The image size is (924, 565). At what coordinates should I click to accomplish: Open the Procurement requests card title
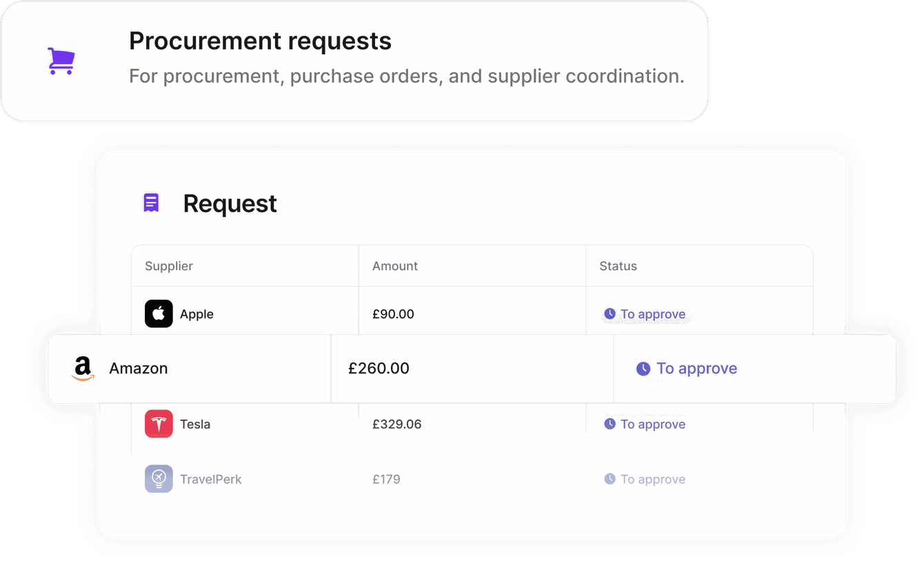pos(261,41)
